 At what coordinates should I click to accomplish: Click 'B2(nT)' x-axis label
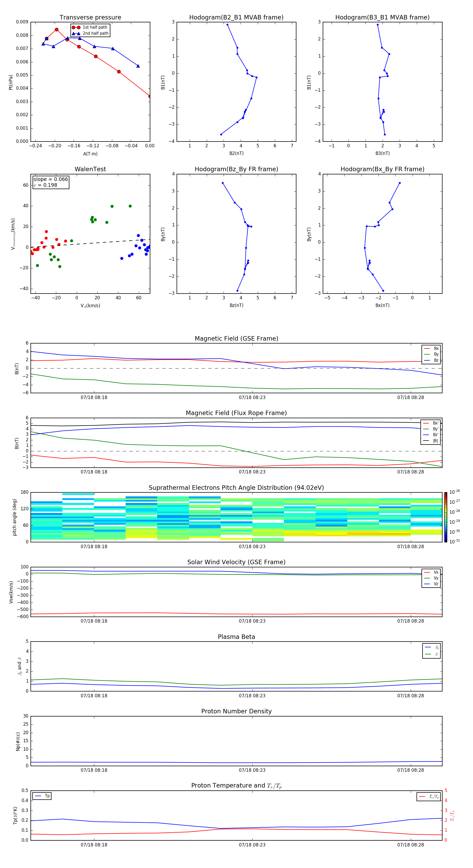click(236, 153)
